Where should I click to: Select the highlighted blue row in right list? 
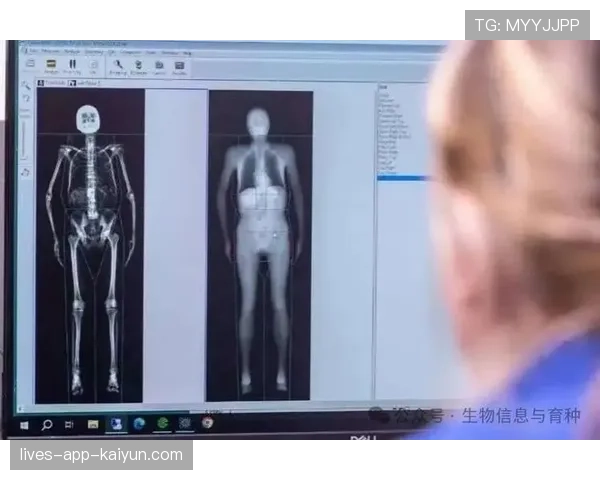(x=403, y=178)
